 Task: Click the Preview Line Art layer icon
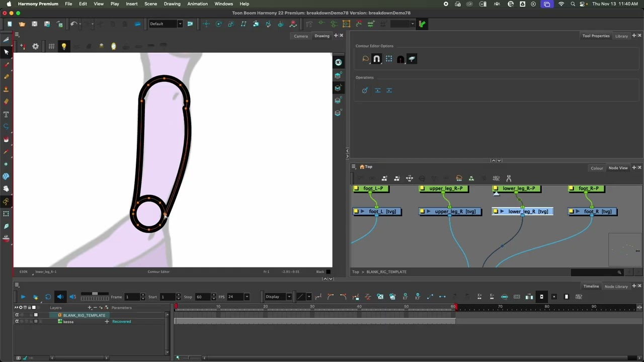pos(338,88)
